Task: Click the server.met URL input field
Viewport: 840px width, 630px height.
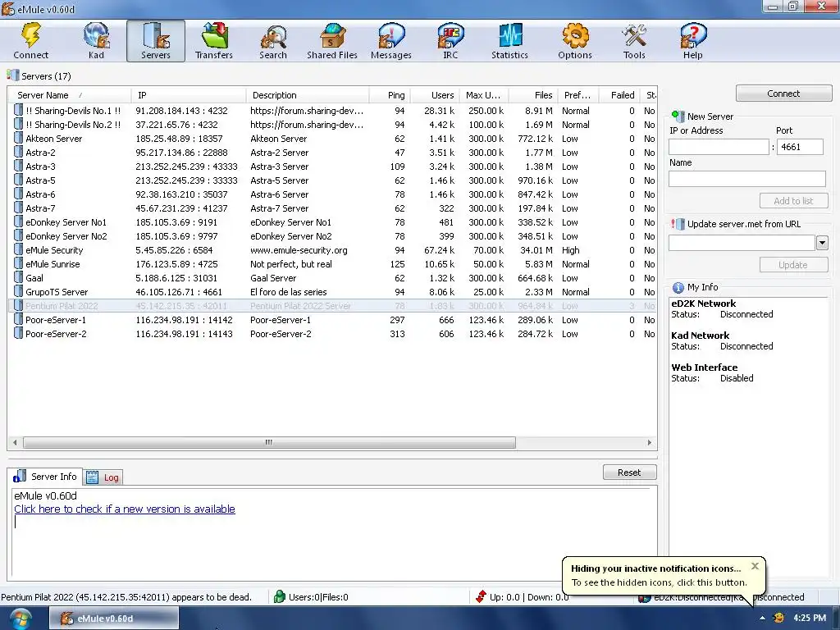Action: 742,243
